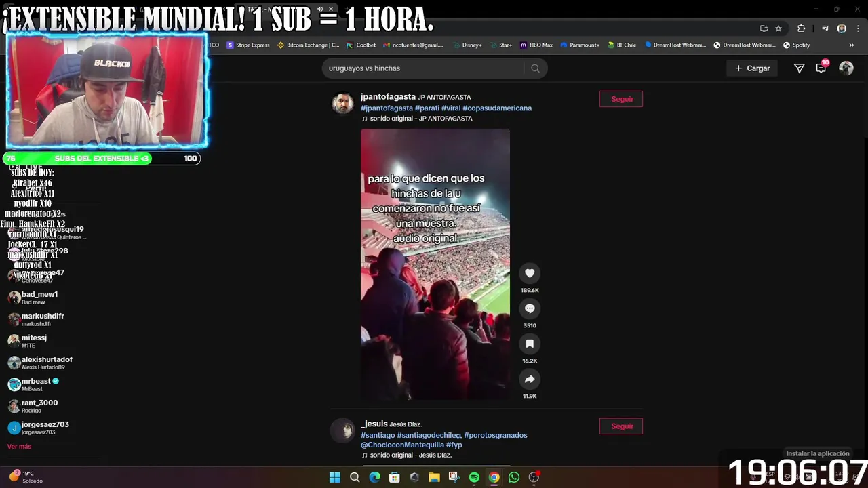This screenshot has width=868, height=488.
Task: Follow _jesuis with Seguir button
Action: coord(621,426)
